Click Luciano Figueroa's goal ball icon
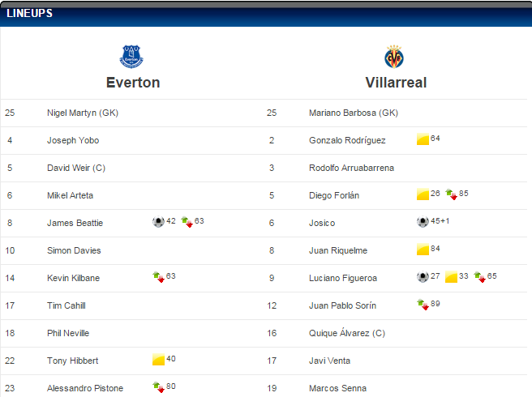Screen dimensions: 532x397 [423, 277]
